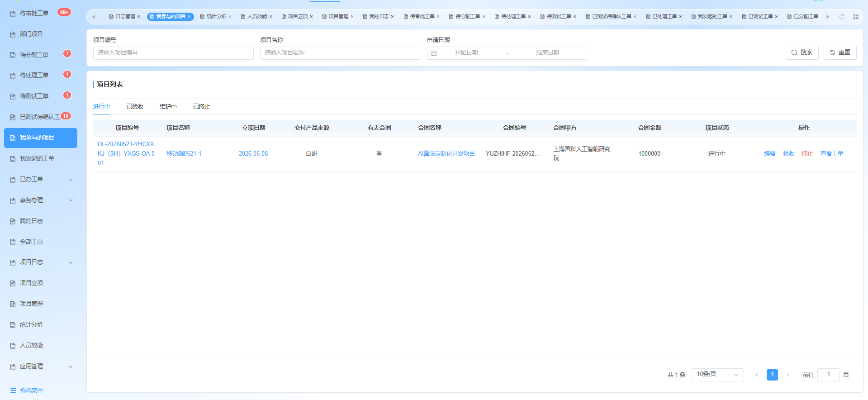Close the 我的日志 tab

(392, 17)
